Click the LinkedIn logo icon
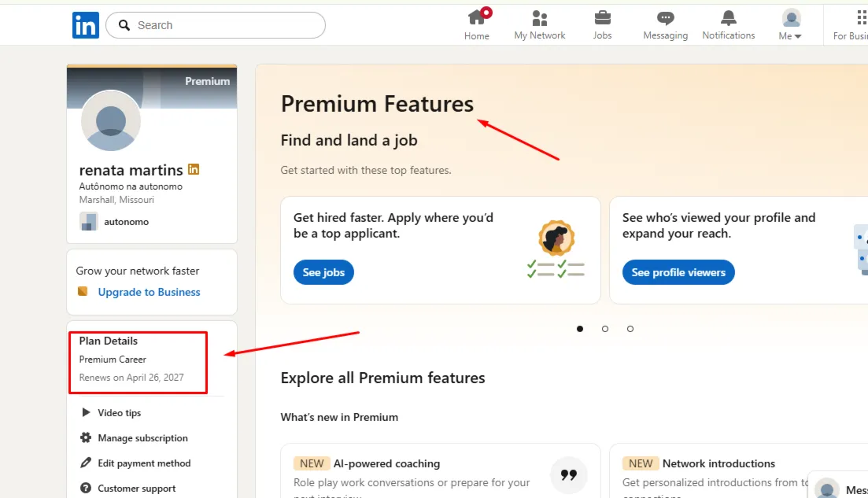The width and height of the screenshot is (868, 498). 85,25
